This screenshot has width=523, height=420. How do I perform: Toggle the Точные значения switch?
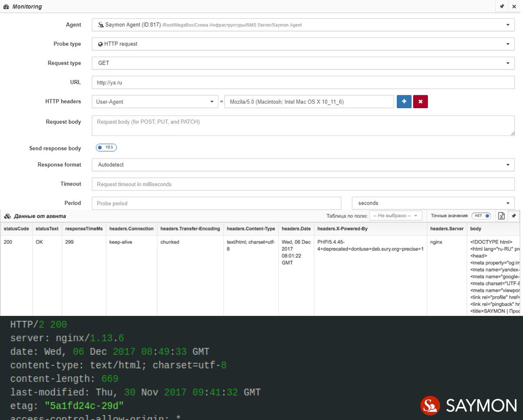[x=481, y=216]
